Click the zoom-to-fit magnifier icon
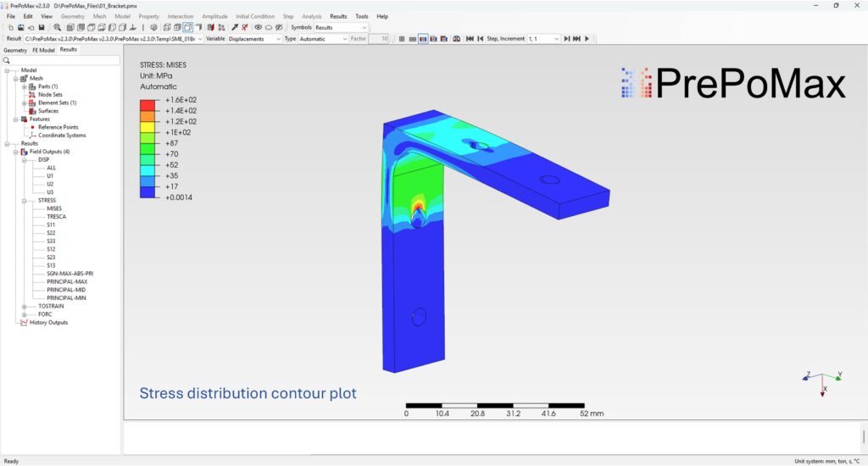868x466 pixels. coord(58,27)
